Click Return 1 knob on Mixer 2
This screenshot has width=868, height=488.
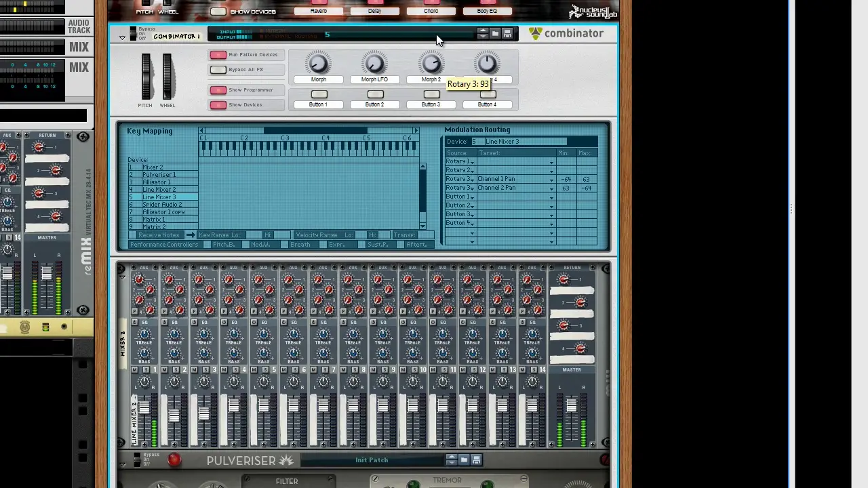(x=564, y=279)
